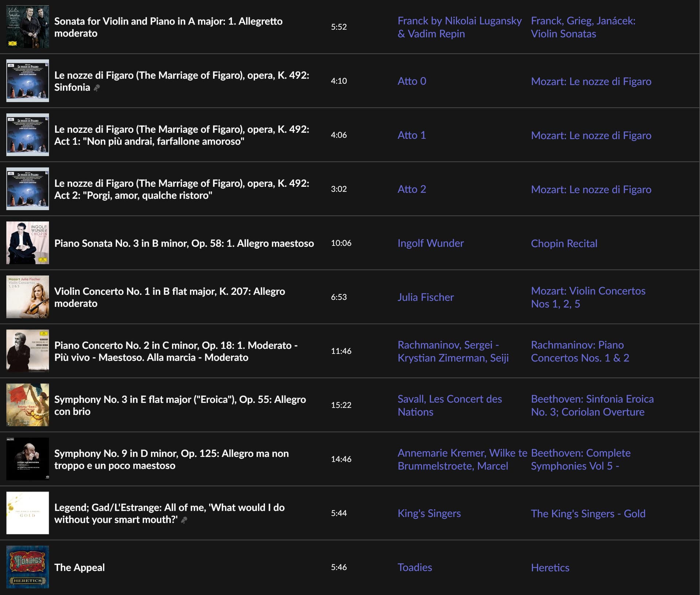Open the Beethoven Eroica cover art
The image size is (700, 595).
click(28, 405)
